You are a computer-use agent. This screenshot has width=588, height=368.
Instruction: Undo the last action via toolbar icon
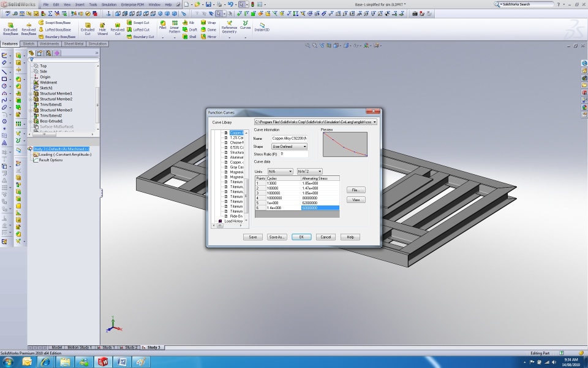coord(230,4)
